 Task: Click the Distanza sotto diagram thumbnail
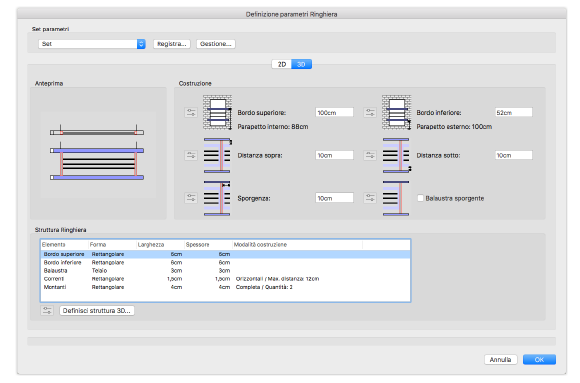point(397,155)
